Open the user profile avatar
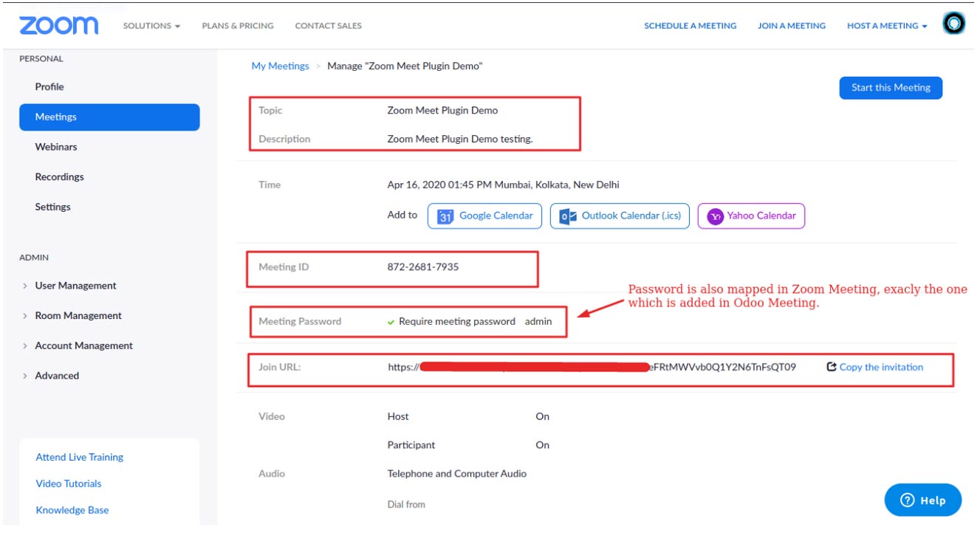 coord(954,24)
